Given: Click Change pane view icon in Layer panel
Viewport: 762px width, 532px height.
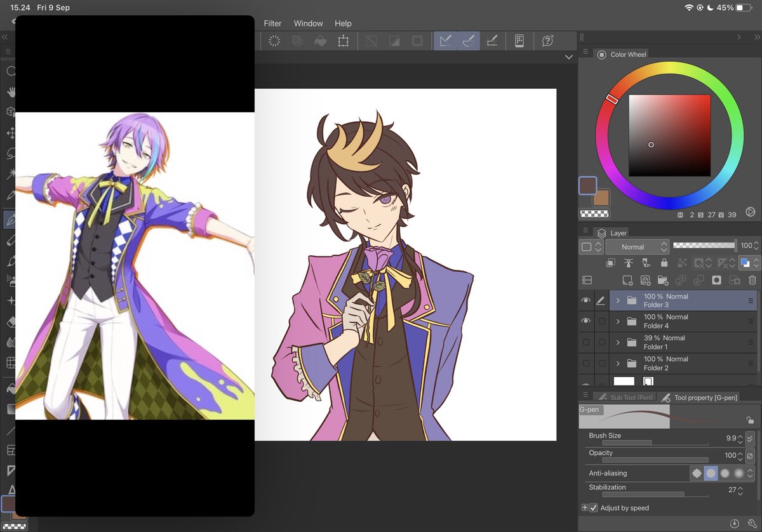Looking at the screenshot, I should (x=587, y=280).
